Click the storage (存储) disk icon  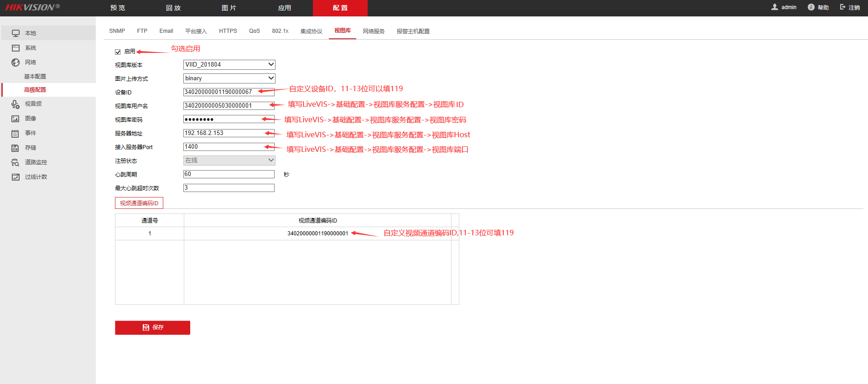point(16,148)
